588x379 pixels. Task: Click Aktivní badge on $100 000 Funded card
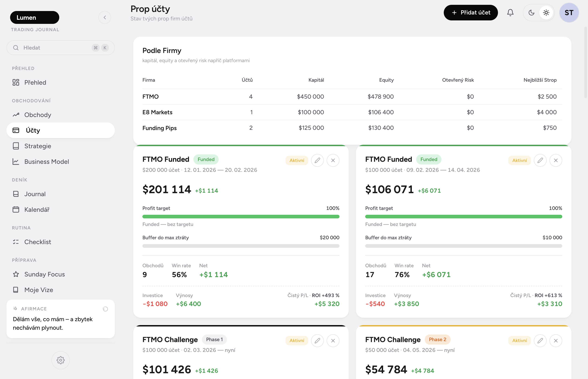pos(520,160)
